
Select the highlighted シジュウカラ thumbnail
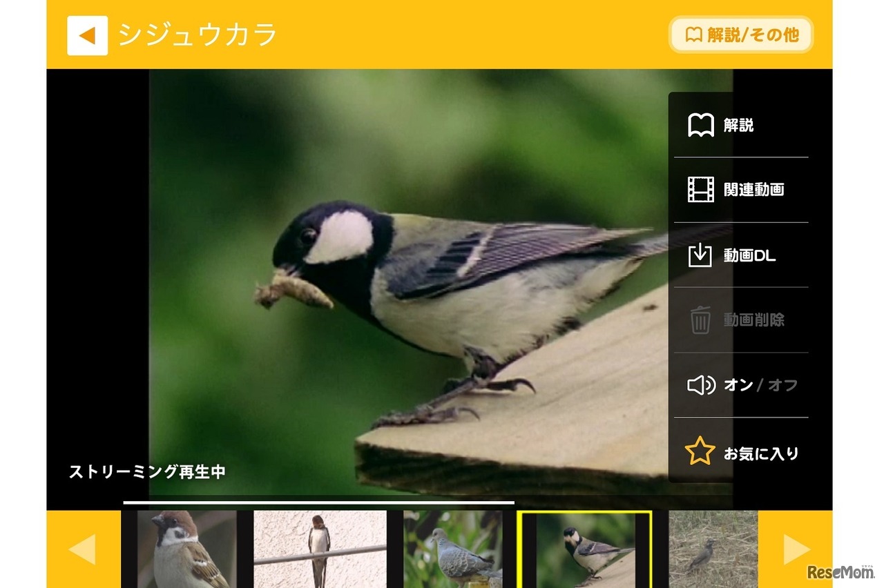[585, 549]
